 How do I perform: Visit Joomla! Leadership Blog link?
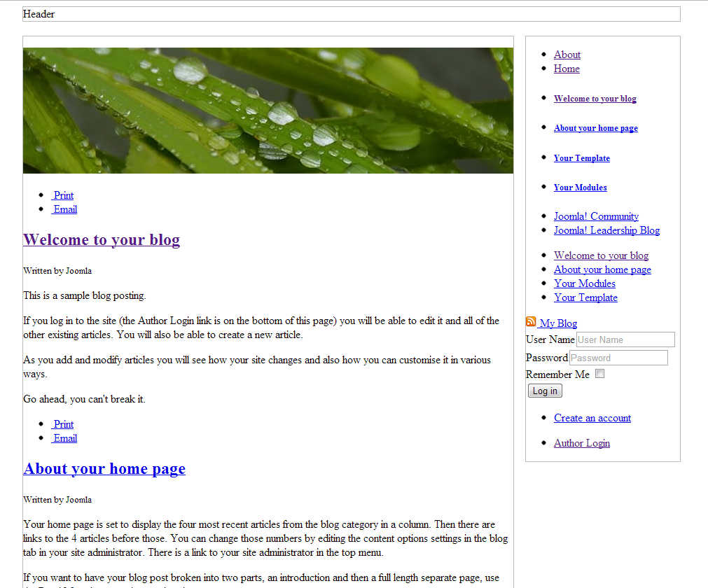point(607,230)
